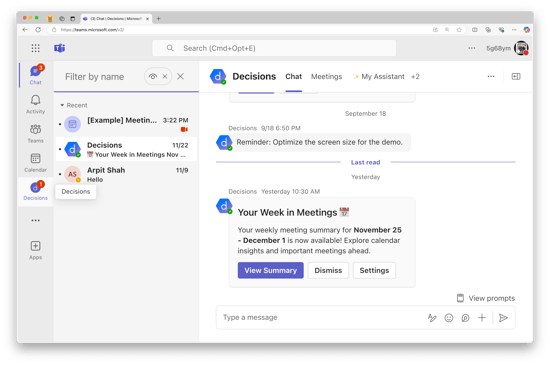Open Settings from the meeting card

(374, 270)
